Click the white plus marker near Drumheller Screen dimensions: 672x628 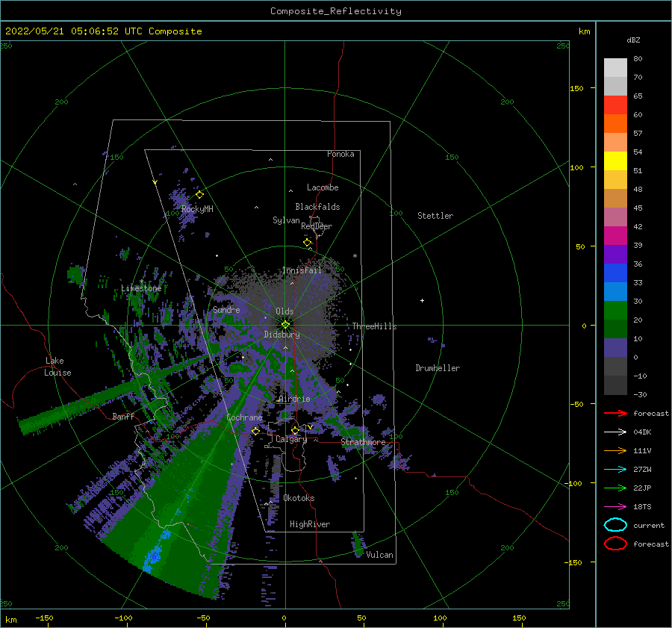[x=422, y=300]
